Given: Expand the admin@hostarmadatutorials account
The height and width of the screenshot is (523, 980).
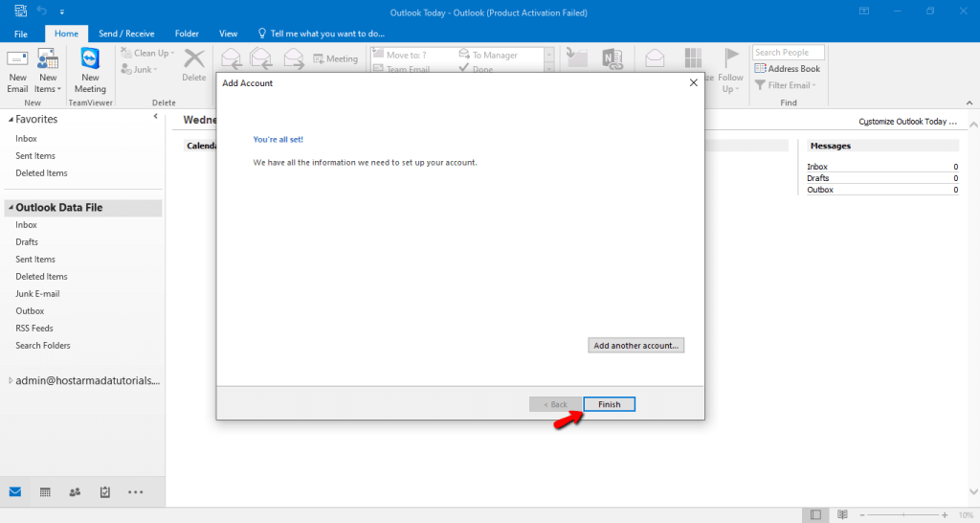Looking at the screenshot, I should click(11, 380).
